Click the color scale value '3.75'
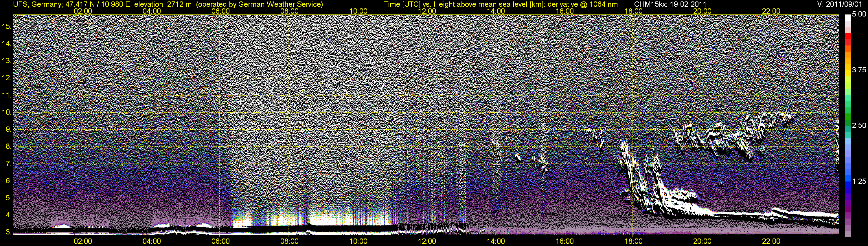 859,70
